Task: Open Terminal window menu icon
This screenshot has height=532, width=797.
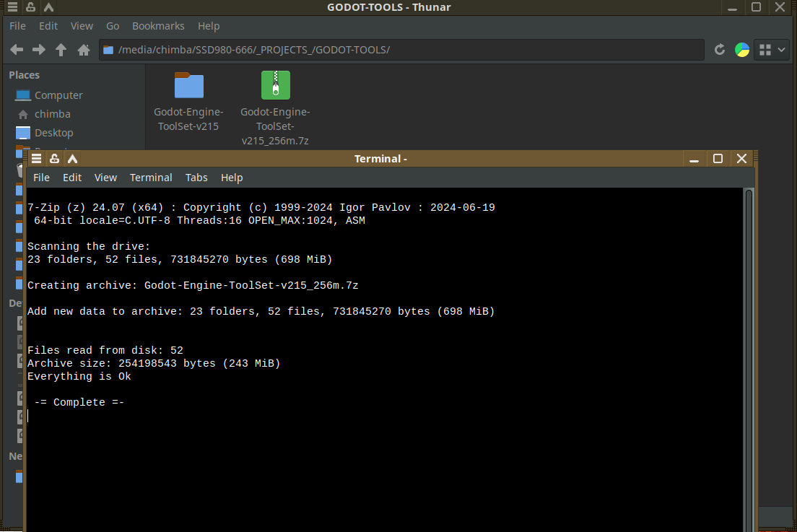Action: pos(36,159)
